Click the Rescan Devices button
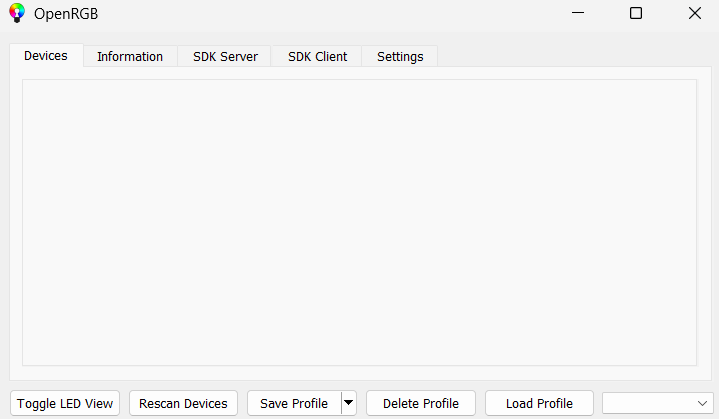This screenshot has height=419, width=719. coord(183,403)
